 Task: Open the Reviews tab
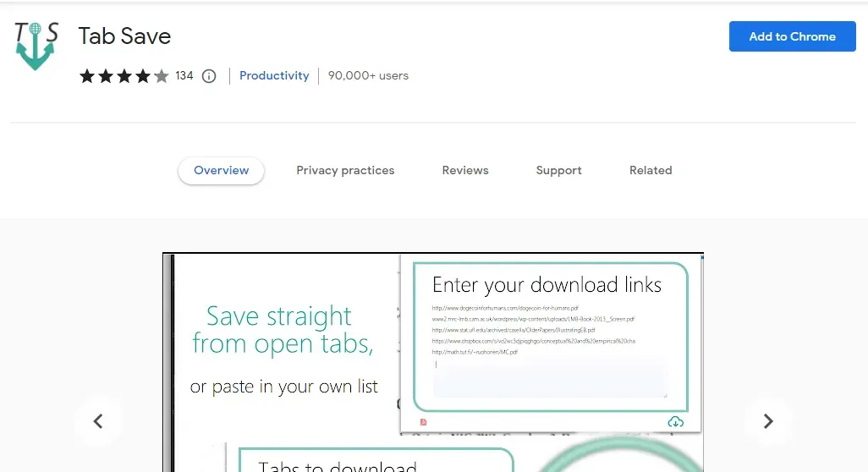pyautogui.click(x=465, y=170)
